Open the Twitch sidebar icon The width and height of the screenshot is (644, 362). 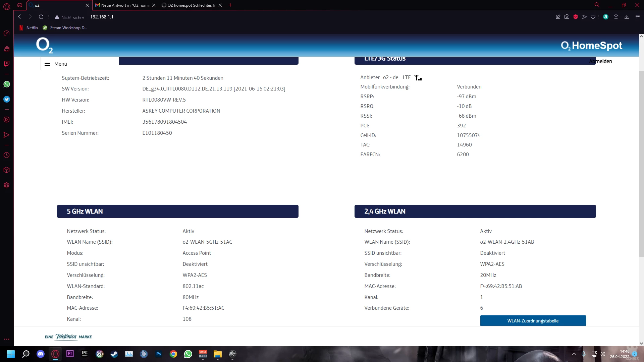(x=6, y=64)
